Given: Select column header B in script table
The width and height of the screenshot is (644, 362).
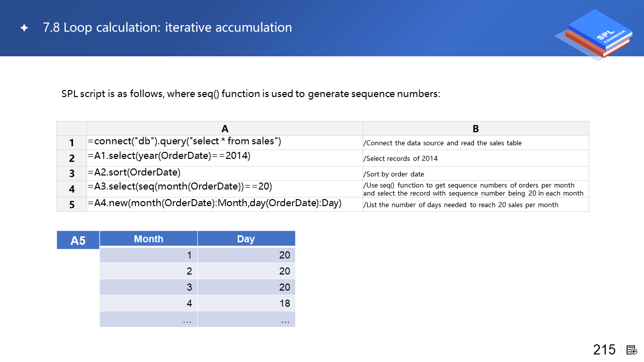Looking at the screenshot, I should point(475,129).
